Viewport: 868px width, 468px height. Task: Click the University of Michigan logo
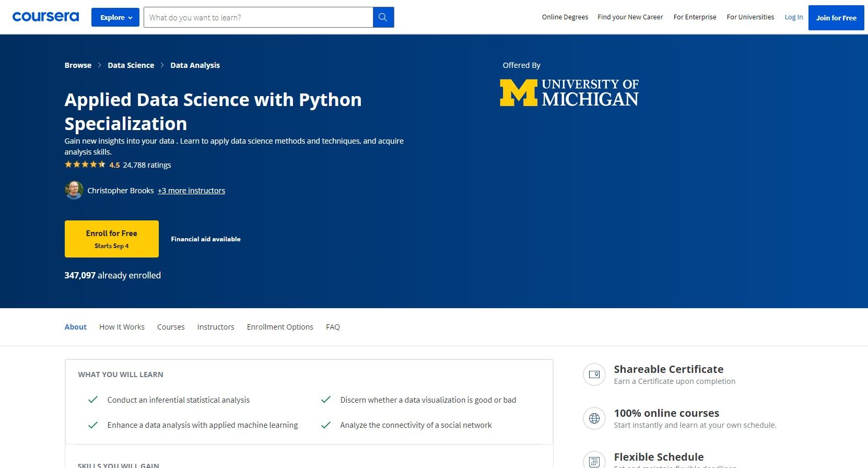click(569, 93)
